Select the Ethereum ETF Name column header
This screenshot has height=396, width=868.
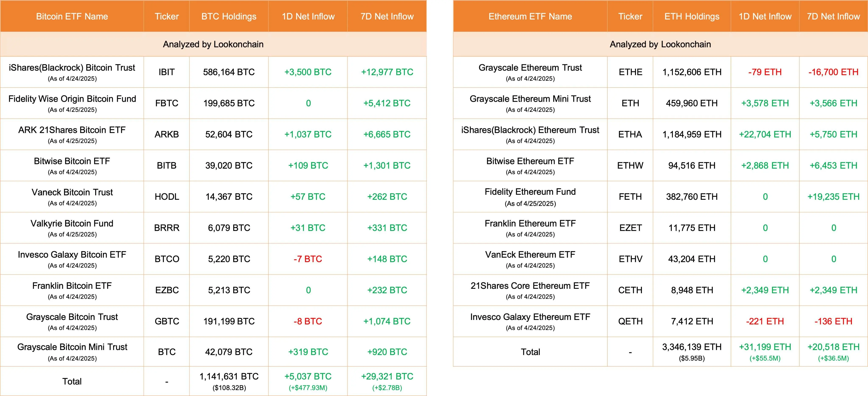tap(530, 17)
